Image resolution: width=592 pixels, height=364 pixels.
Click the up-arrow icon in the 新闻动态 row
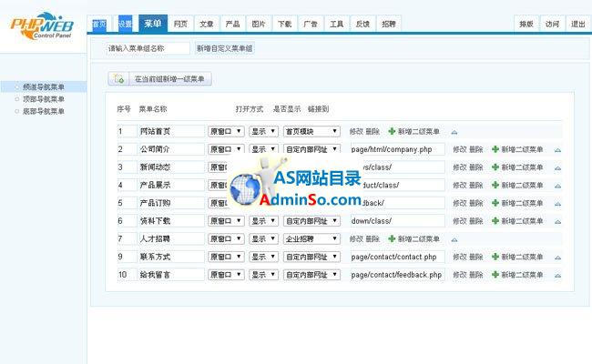pos(557,167)
